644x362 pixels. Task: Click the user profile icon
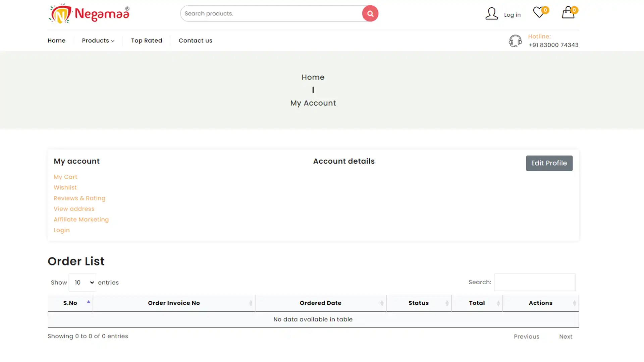491,14
